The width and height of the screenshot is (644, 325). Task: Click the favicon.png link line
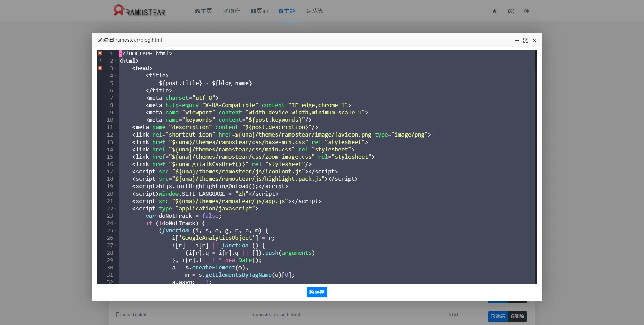pyautogui.click(x=281, y=134)
